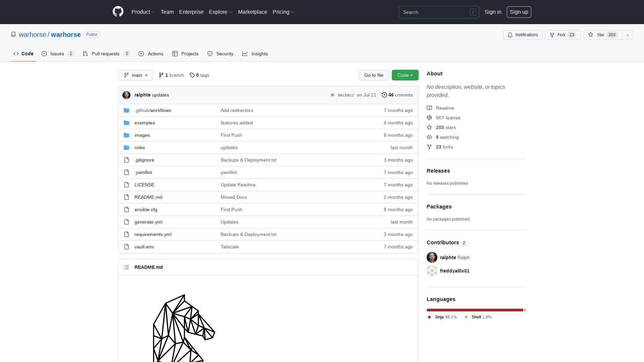Select folder icon for roles row
The width and height of the screenshot is (644, 362).
126,147
